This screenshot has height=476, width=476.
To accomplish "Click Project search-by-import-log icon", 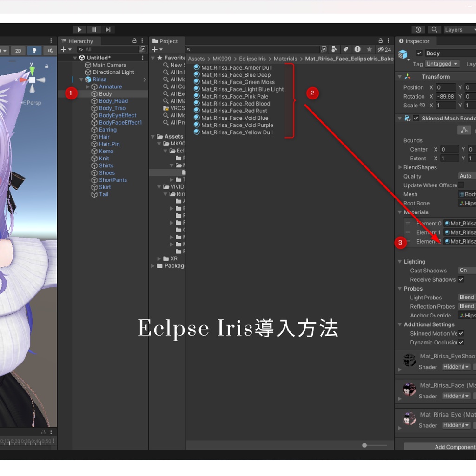I will click(357, 49).
